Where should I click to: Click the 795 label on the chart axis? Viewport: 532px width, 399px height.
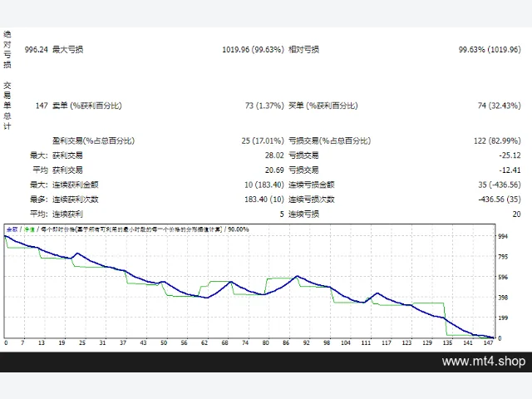tap(503, 257)
